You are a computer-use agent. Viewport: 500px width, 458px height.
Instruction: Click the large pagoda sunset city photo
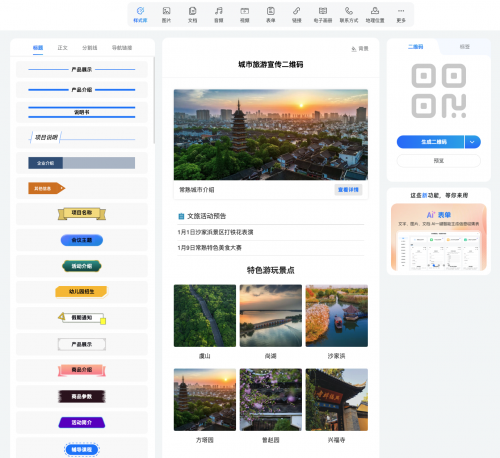271,135
